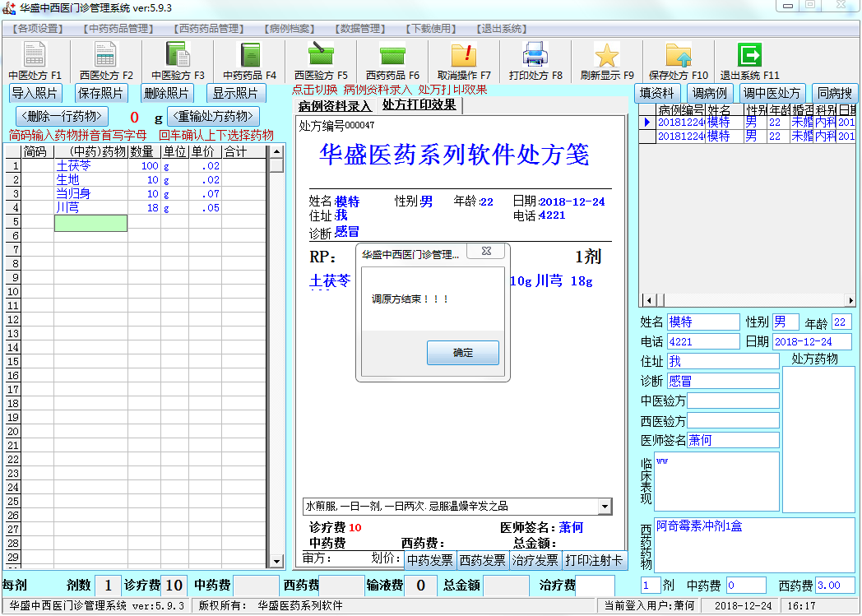Click 取消操作 F7 warning icon
The image size is (862, 616).
(464, 54)
